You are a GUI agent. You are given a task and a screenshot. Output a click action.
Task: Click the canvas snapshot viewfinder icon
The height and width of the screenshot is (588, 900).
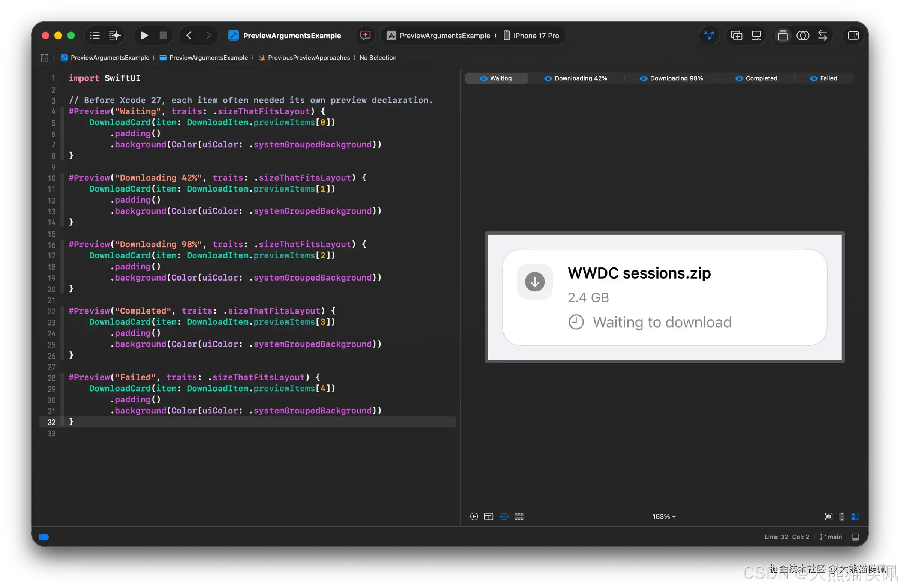click(828, 516)
